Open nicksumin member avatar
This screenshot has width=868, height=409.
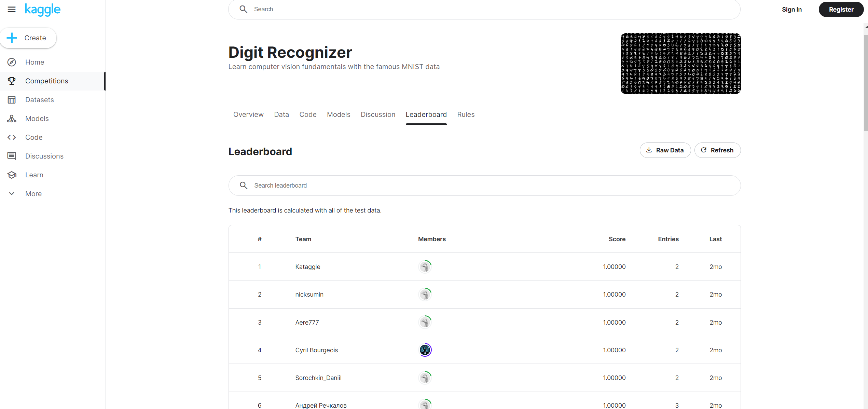point(425,295)
